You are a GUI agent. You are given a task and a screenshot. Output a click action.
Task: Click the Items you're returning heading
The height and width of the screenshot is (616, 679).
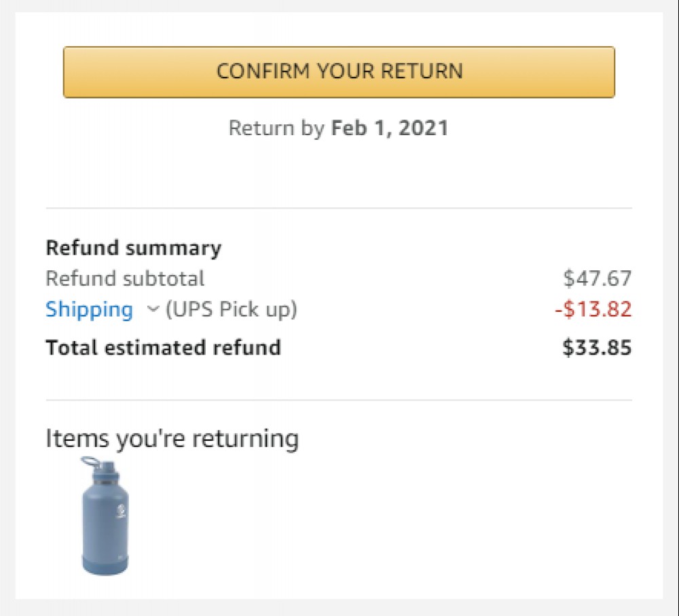172,438
